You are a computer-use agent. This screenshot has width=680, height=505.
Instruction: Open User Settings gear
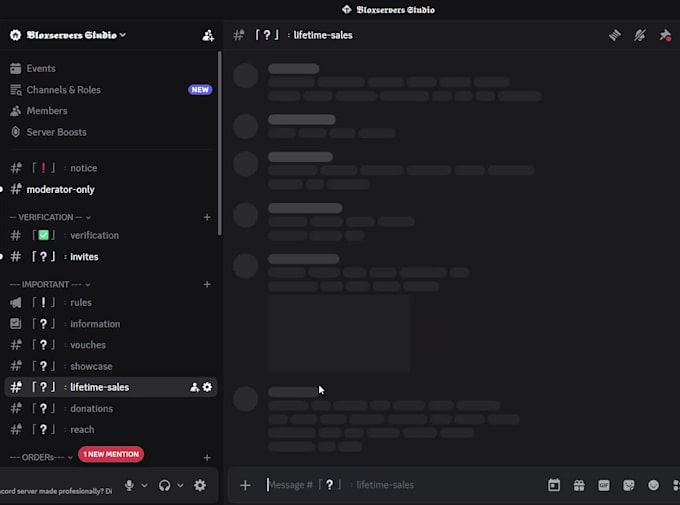[x=200, y=485]
